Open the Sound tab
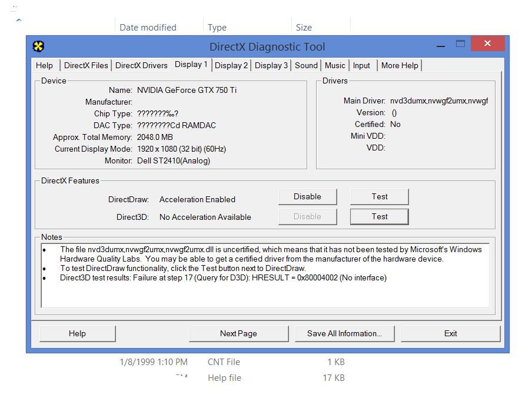This screenshot has height=395, width=532. (306, 65)
